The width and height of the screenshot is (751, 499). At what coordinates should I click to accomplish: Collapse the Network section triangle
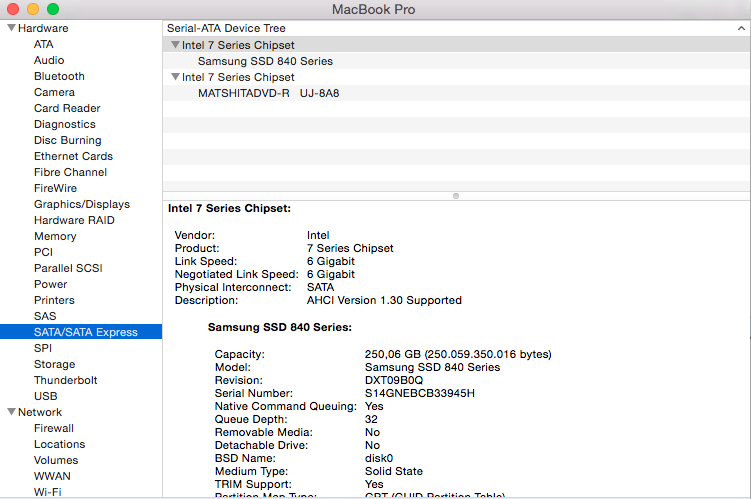[x=11, y=412]
